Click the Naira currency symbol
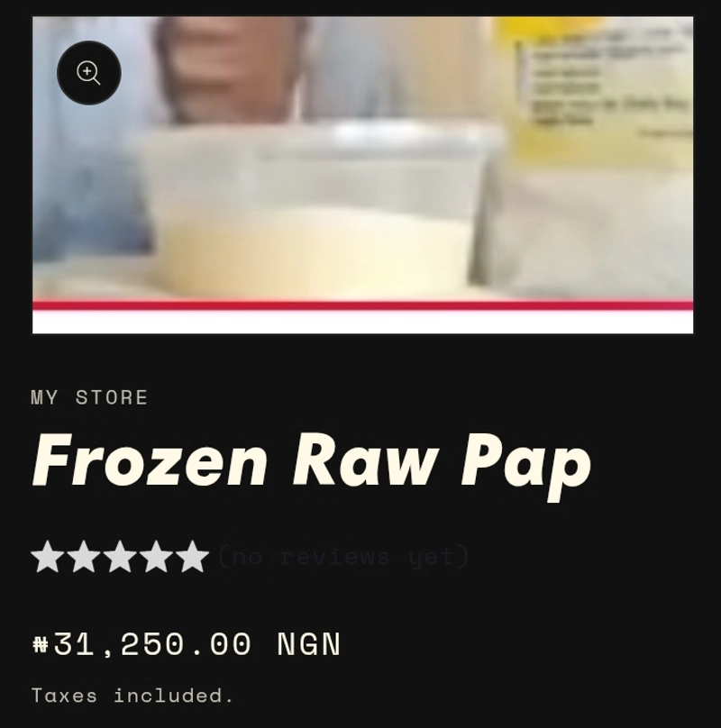Viewport: 721px width, 728px height. (x=41, y=644)
